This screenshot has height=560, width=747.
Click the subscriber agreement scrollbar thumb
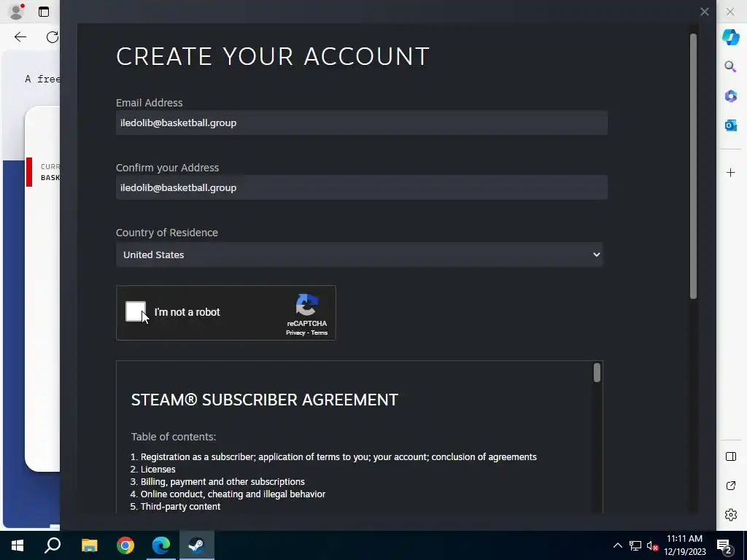coord(597,373)
